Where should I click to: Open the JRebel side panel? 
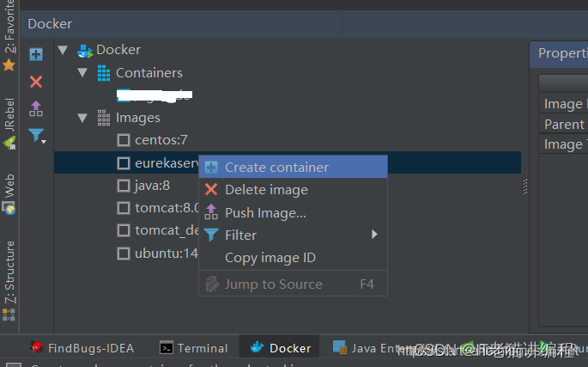[9, 124]
